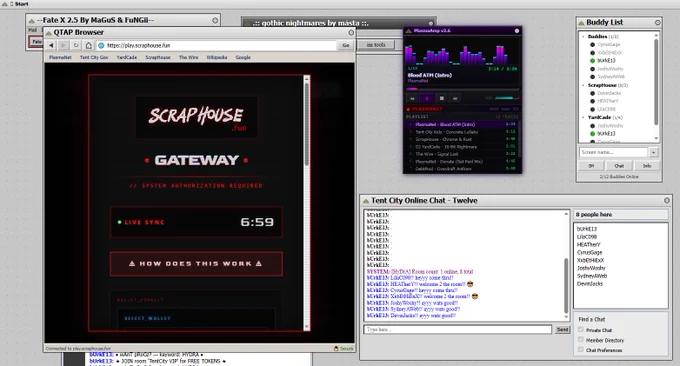Open the Tent City Gov bookmark
This screenshot has width=680, height=366.
tap(94, 57)
